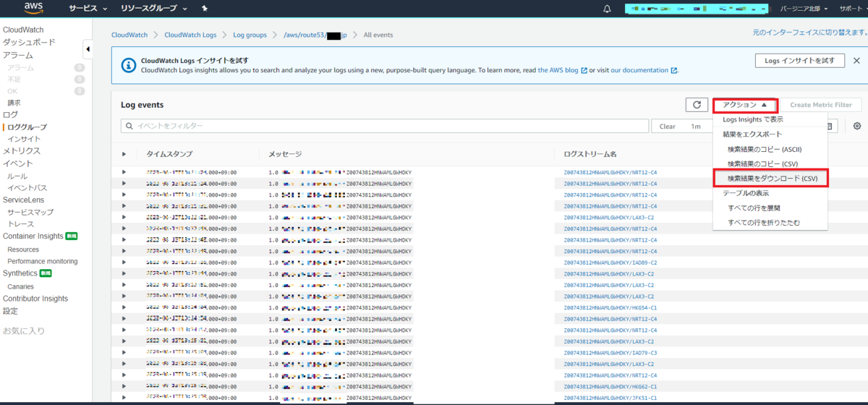Click the タイムスタンプ column header
Screen dimensions: 868x405
tap(169, 154)
